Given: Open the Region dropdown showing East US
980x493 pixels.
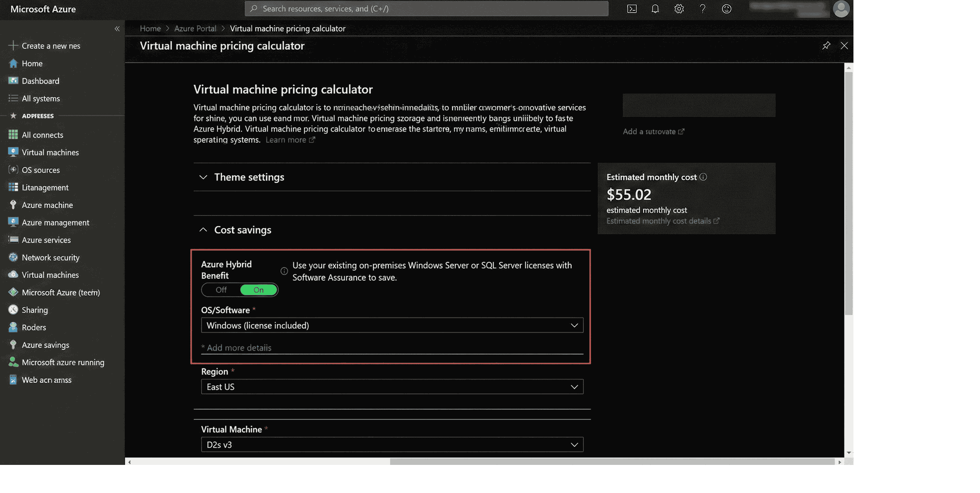Looking at the screenshot, I should tap(392, 387).
